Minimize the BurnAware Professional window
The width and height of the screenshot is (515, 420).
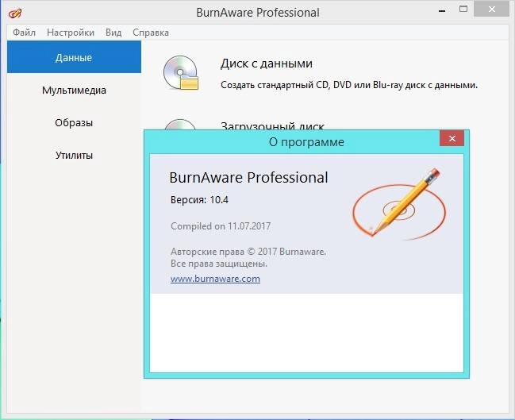pyautogui.click(x=442, y=11)
